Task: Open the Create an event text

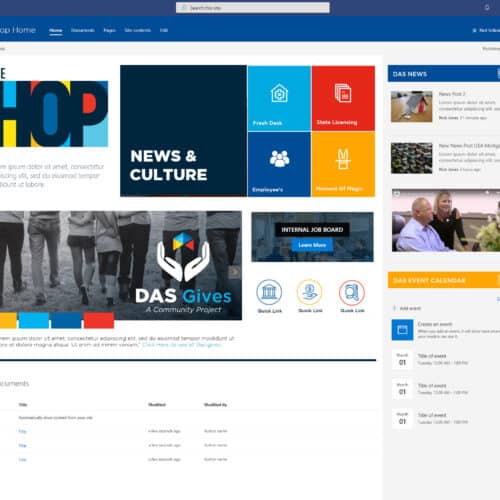Action: 435,324
